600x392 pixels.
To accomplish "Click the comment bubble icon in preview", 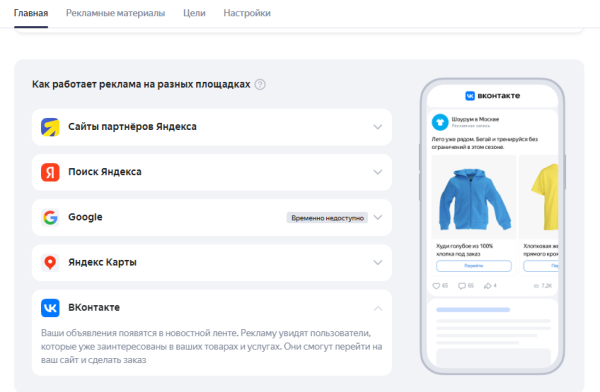I will point(462,286).
